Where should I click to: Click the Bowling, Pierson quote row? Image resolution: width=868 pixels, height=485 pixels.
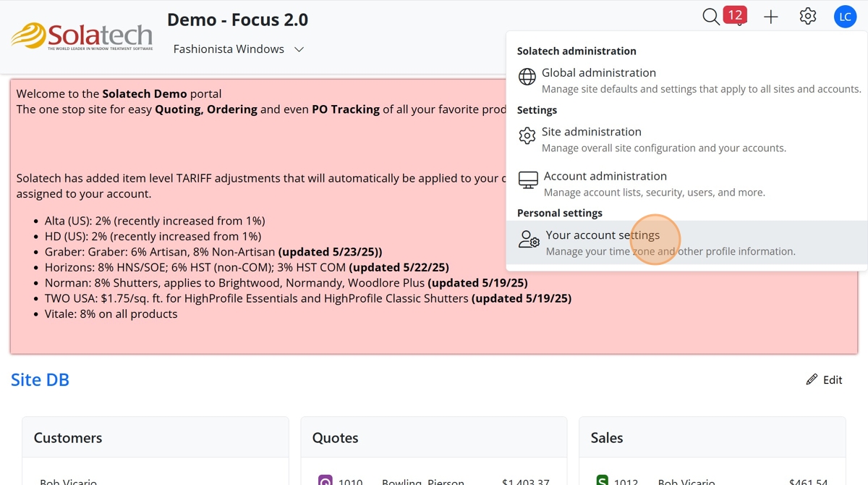coord(434,481)
